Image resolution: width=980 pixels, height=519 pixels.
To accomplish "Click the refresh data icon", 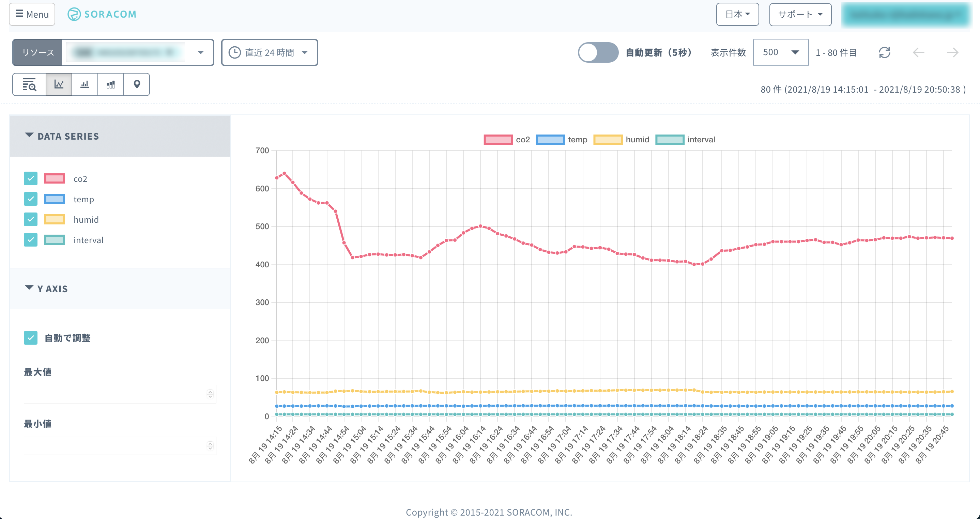I will coord(885,52).
